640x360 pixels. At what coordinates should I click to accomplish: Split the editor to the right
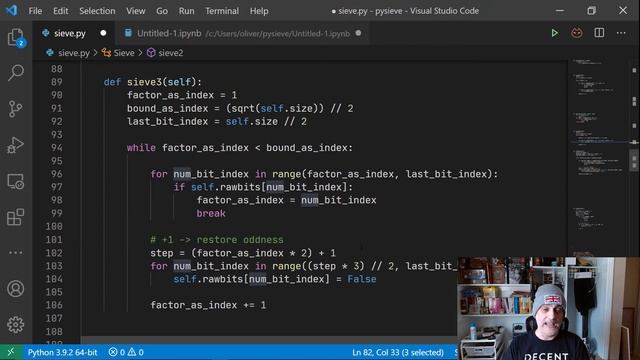599,33
